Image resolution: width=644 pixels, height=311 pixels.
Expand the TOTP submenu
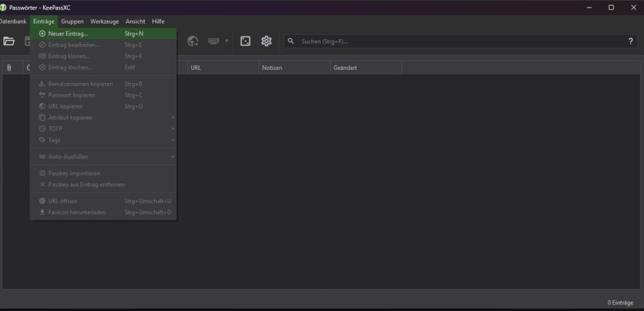104,129
